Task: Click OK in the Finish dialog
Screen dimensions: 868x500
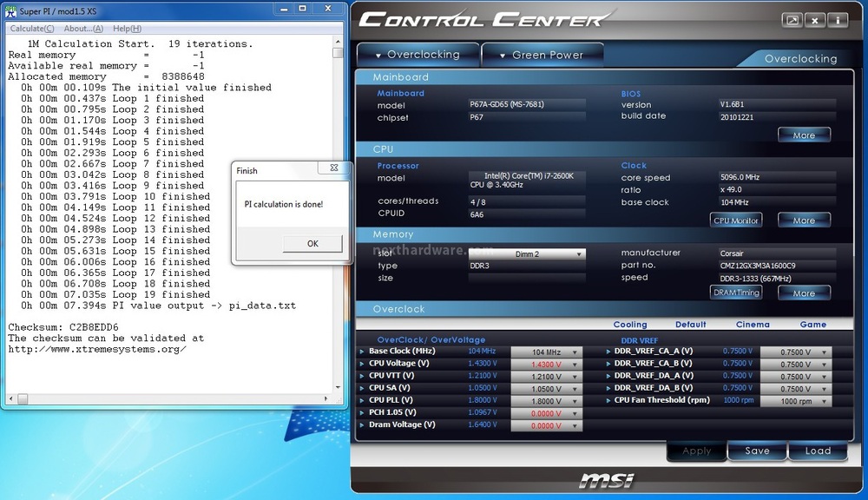Action: [x=312, y=244]
